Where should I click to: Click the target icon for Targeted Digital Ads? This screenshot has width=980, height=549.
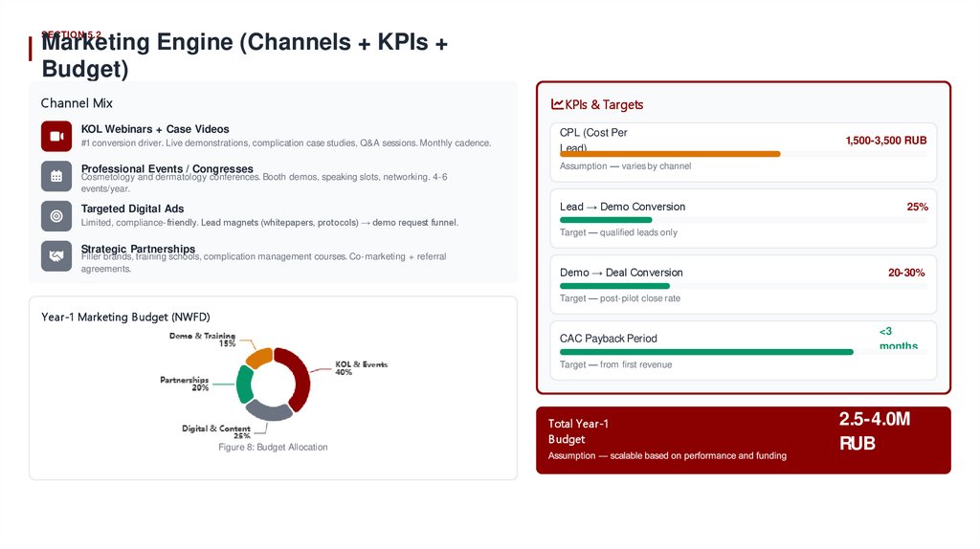point(56,216)
